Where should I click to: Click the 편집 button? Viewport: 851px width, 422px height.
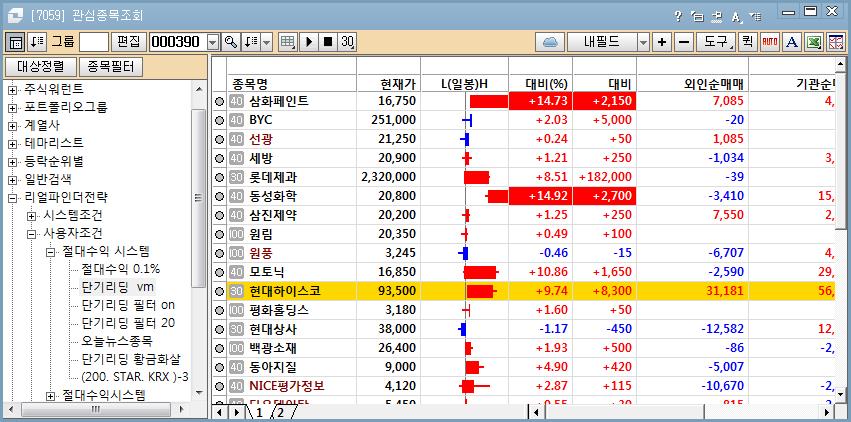129,42
